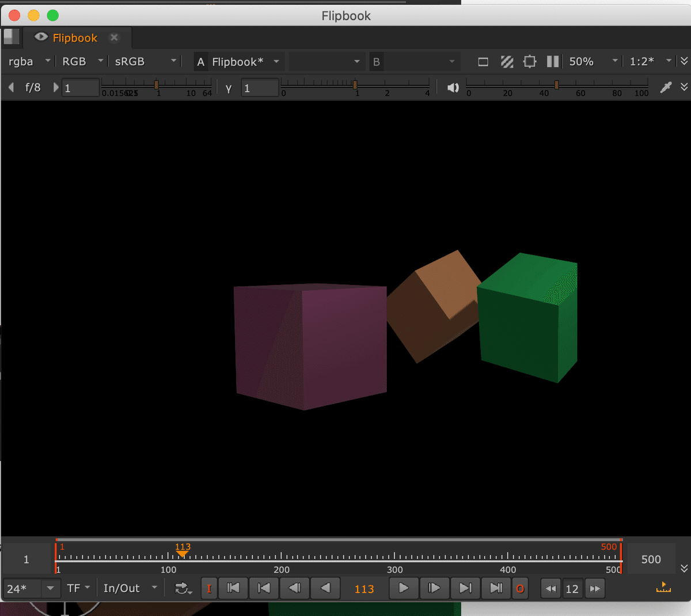
Task: Select the Flipbook tab
Action: [x=75, y=38]
